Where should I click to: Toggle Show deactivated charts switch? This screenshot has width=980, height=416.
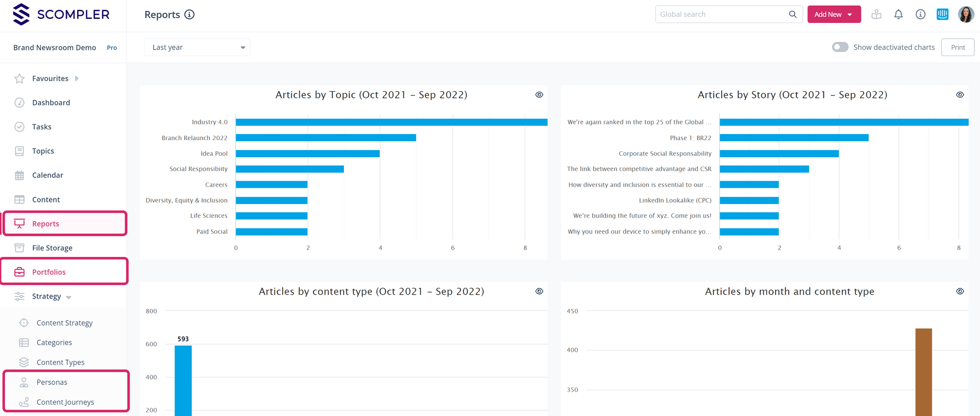[840, 47]
